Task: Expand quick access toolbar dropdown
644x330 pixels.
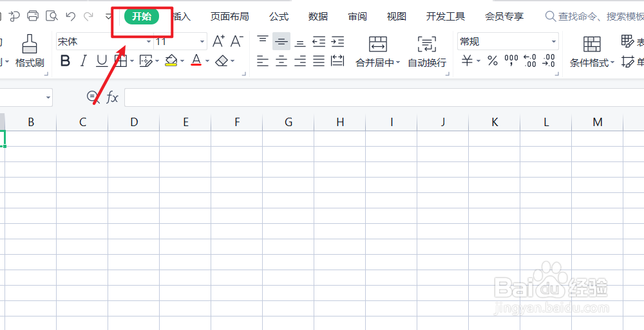Action: (x=108, y=17)
